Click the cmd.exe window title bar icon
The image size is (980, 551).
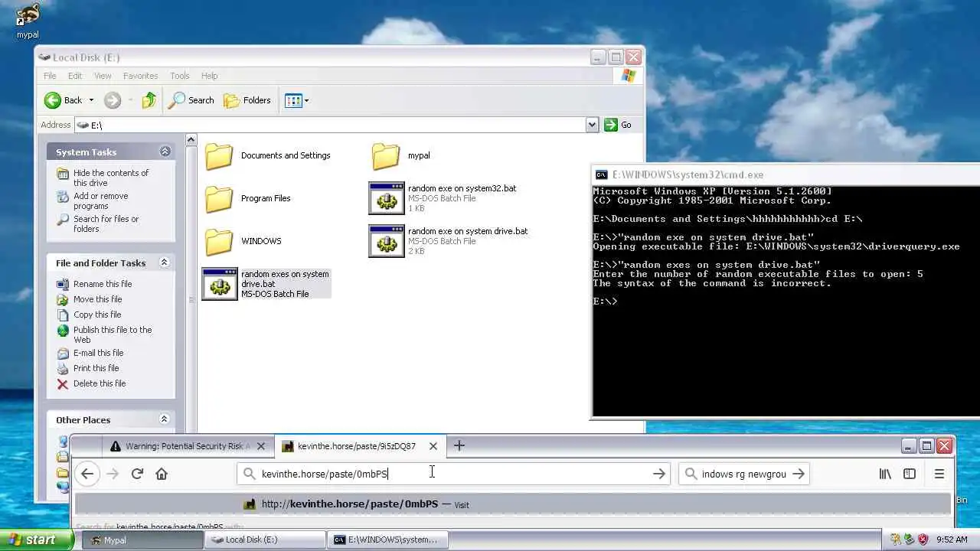602,174
